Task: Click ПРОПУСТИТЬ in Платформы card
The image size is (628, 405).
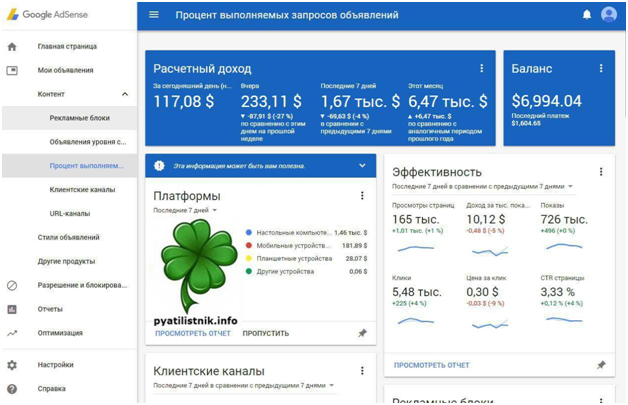Action: (266, 333)
